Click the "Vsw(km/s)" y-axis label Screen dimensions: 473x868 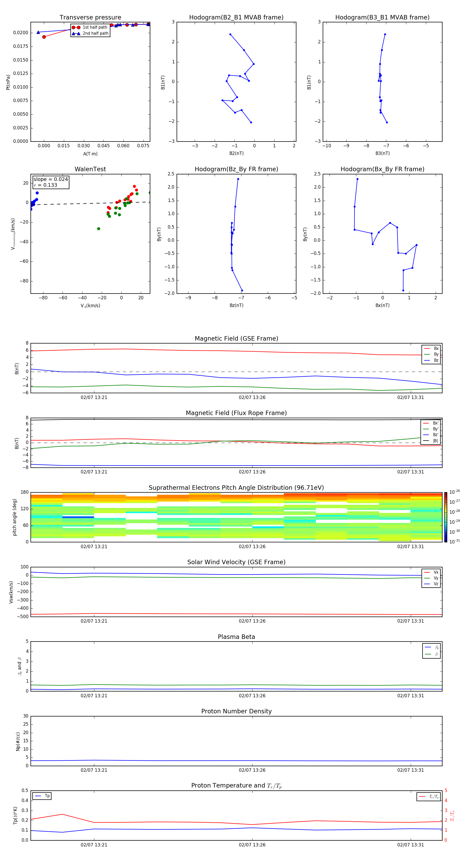coord(11,592)
